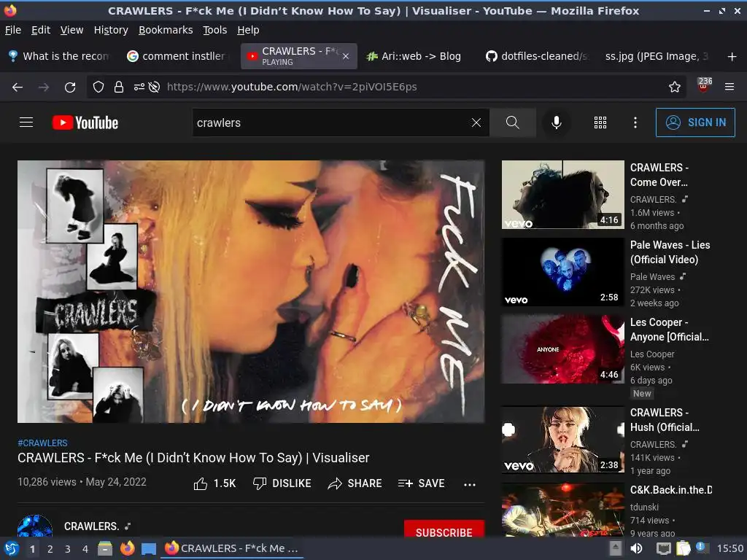Switch to workspace 4 in the taskbar
The height and width of the screenshot is (560, 747).
[85, 549]
